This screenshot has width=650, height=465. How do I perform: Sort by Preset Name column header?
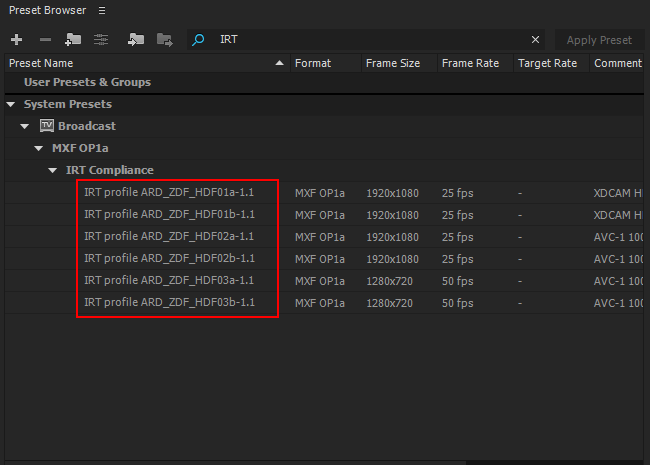click(140, 63)
